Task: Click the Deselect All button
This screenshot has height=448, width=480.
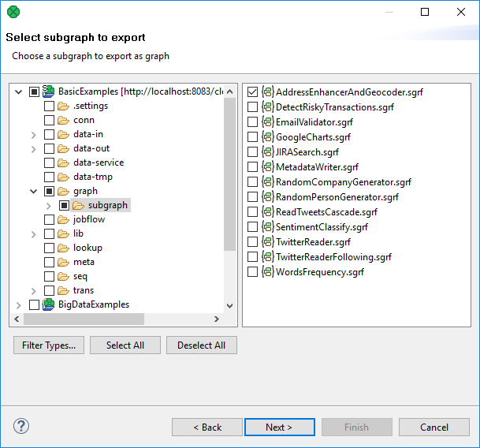Action: coord(201,345)
